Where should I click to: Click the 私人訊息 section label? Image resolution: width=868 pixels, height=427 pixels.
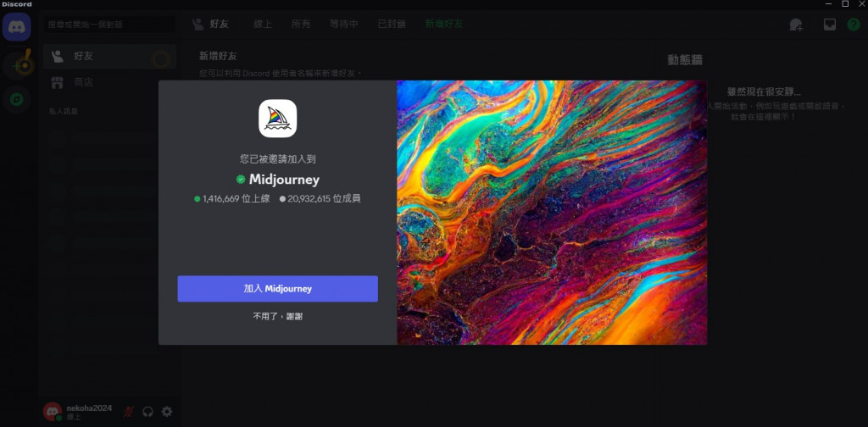coord(64,111)
